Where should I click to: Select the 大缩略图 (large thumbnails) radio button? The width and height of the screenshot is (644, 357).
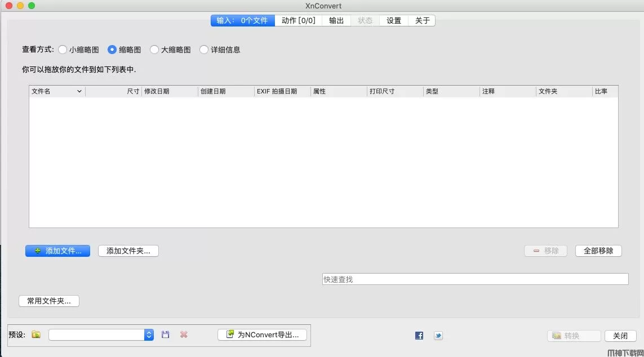point(154,50)
